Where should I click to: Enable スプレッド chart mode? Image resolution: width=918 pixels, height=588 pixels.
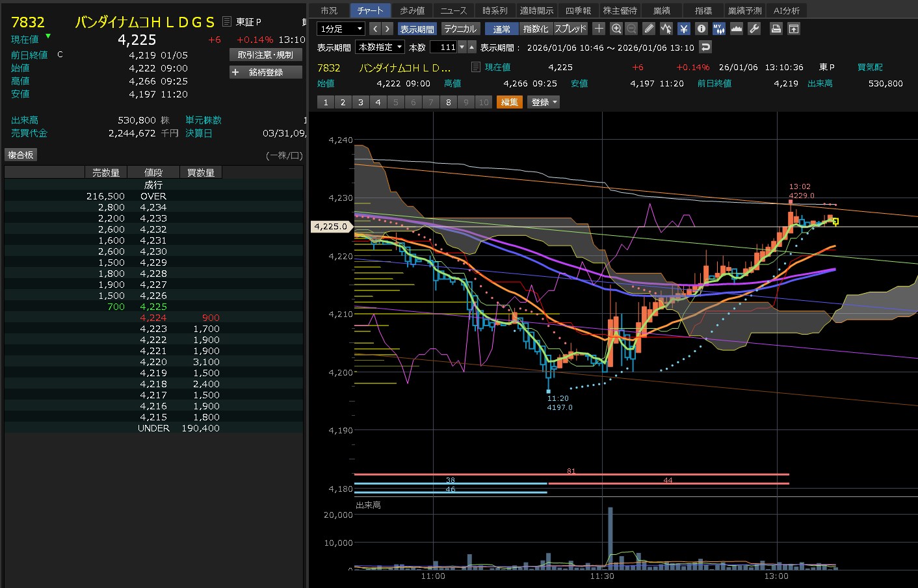tap(570, 29)
